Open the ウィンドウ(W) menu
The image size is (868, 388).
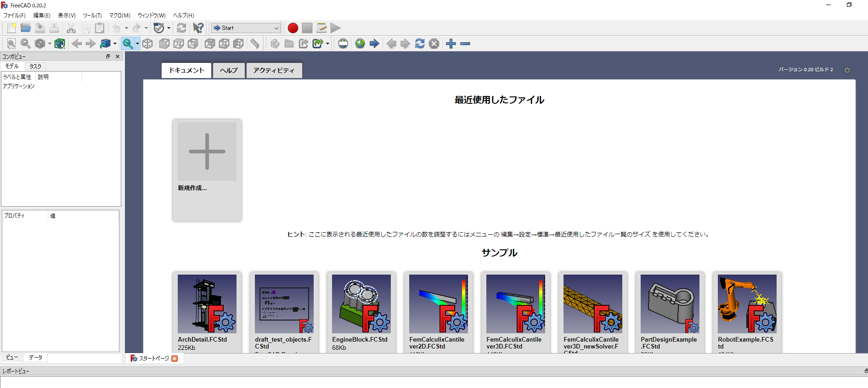(x=152, y=15)
